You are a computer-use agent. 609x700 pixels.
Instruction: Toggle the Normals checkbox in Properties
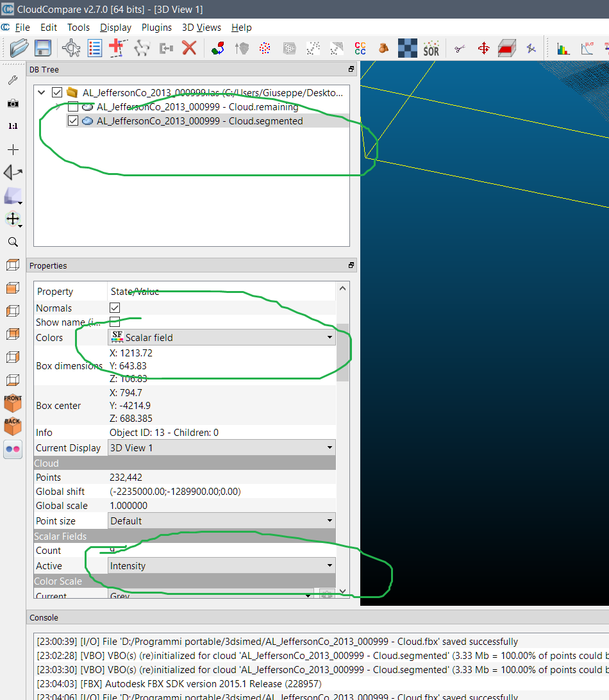pyautogui.click(x=115, y=308)
